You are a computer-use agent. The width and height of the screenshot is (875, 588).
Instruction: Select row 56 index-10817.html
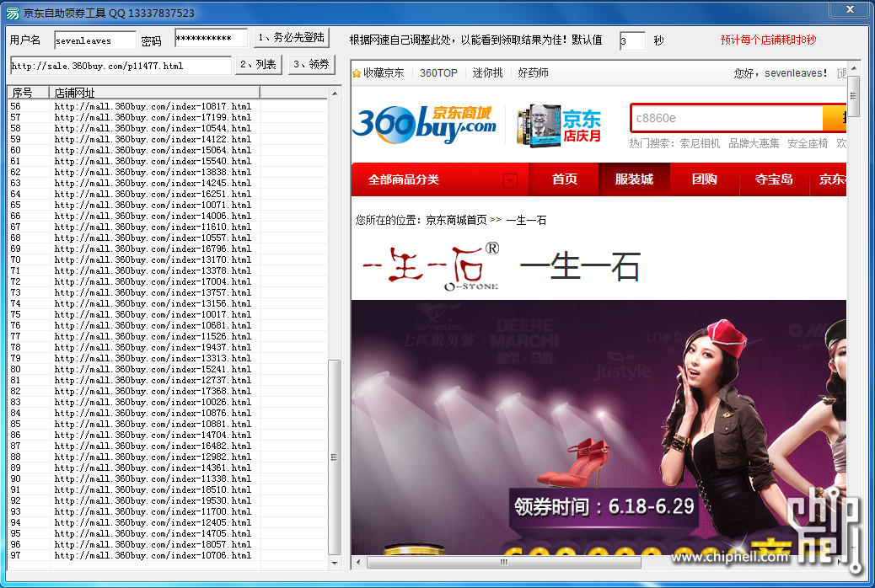click(168, 106)
